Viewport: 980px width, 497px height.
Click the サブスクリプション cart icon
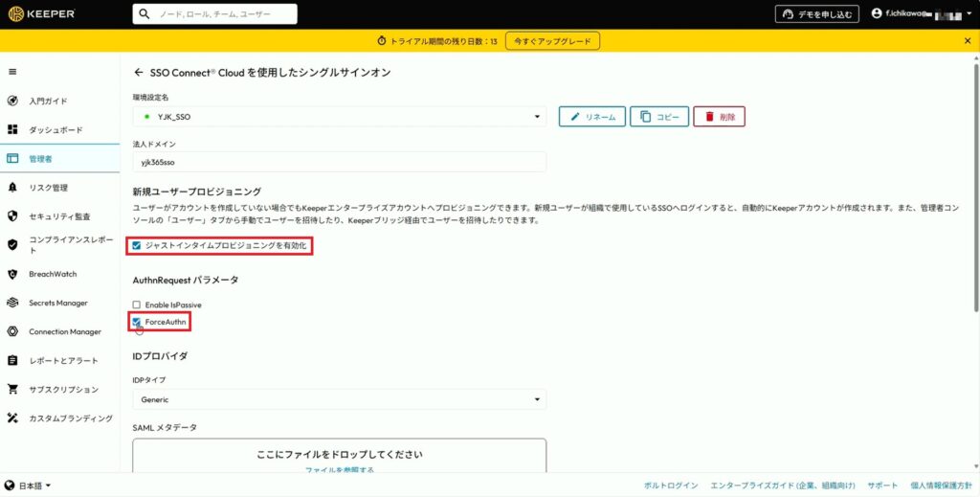pyautogui.click(x=12, y=389)
